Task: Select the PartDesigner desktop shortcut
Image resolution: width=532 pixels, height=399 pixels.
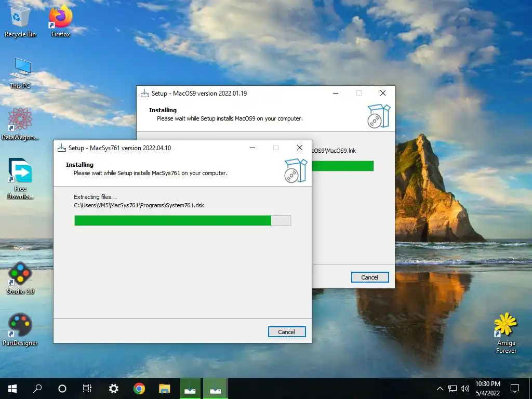Action: [x=20, y=329]
